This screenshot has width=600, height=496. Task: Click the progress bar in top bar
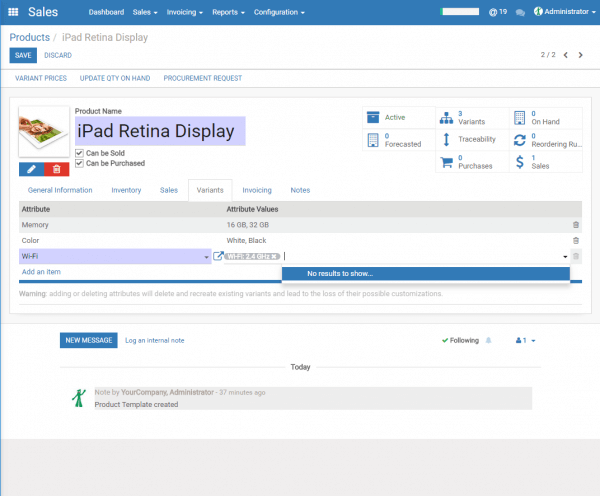(x=459, y=12)
